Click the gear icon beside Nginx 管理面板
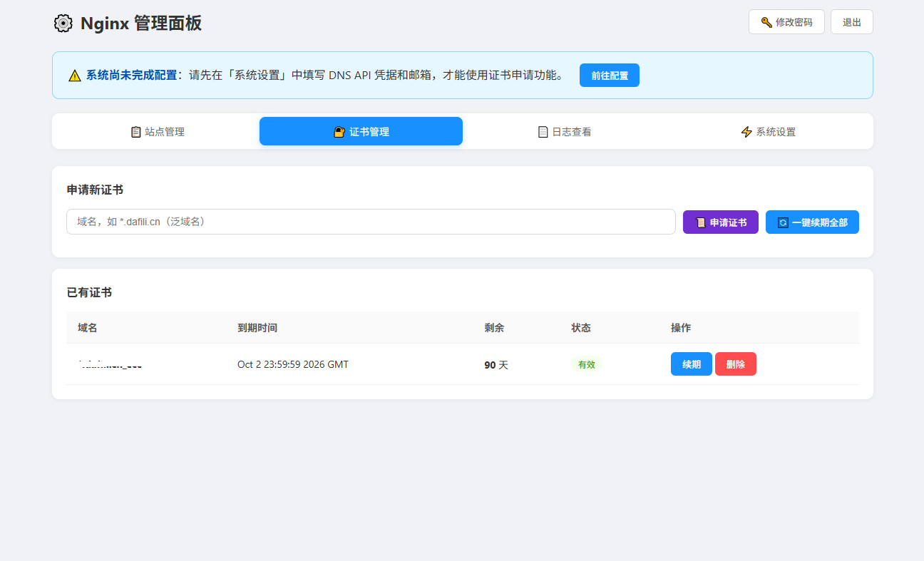 point(63,24)
